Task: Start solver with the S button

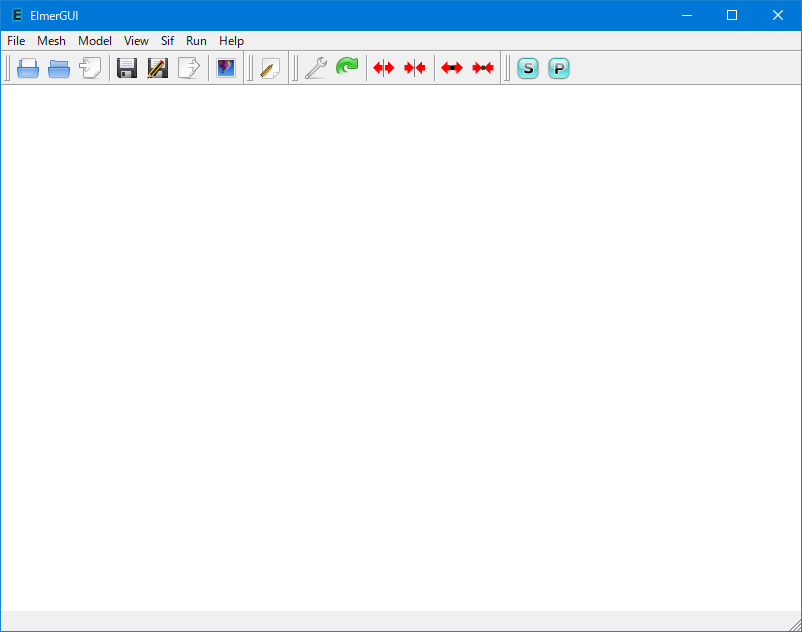Action: [528, 68]
